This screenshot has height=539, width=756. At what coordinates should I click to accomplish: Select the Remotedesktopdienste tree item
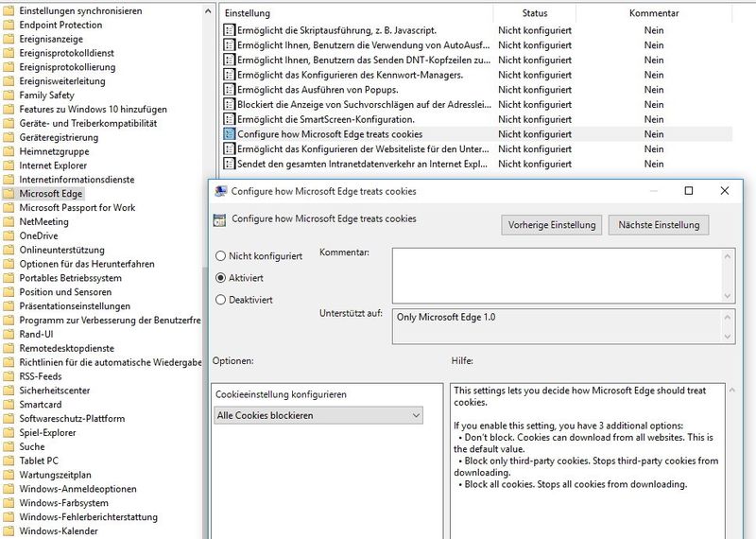pos(66,348)
